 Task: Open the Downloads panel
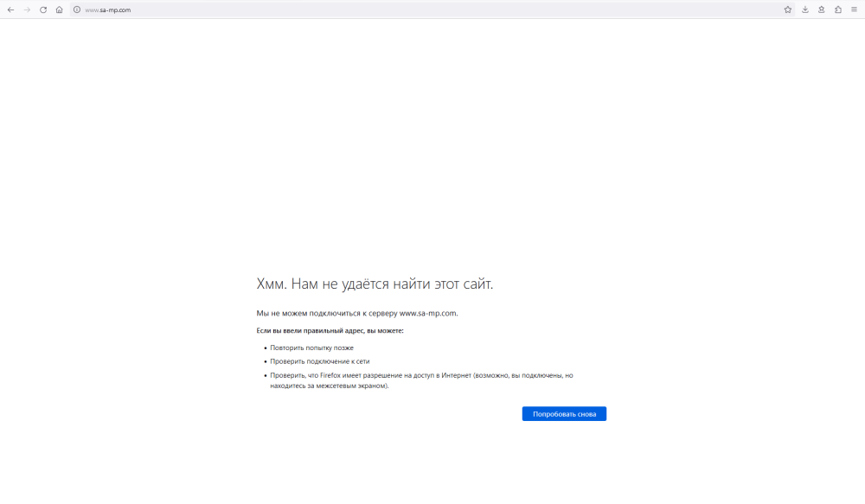805,10
